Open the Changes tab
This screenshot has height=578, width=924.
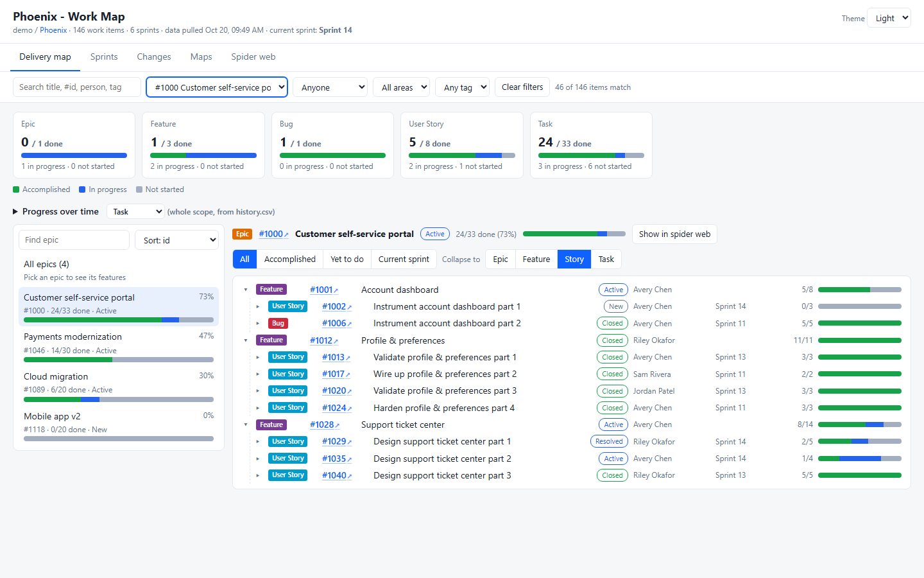(154, 57)
